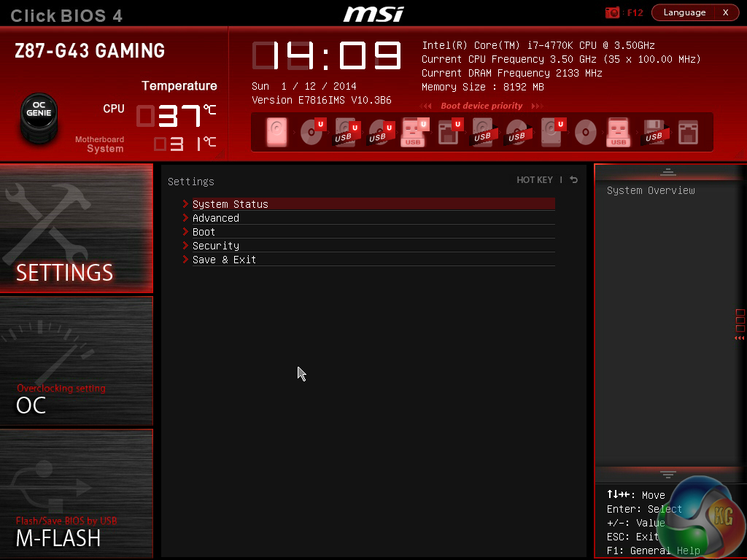Click the date Sun 1 / 12 / 2014
Image resolution: width=747 pixels, height=560 pixels.
304,86
